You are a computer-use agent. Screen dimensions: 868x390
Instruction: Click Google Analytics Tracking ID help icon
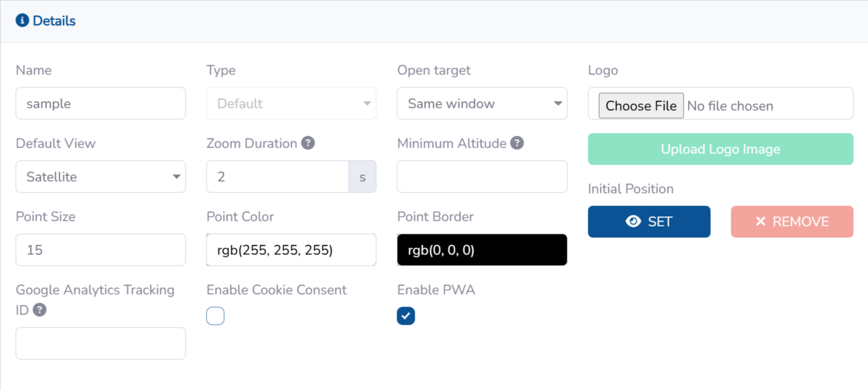40,310
